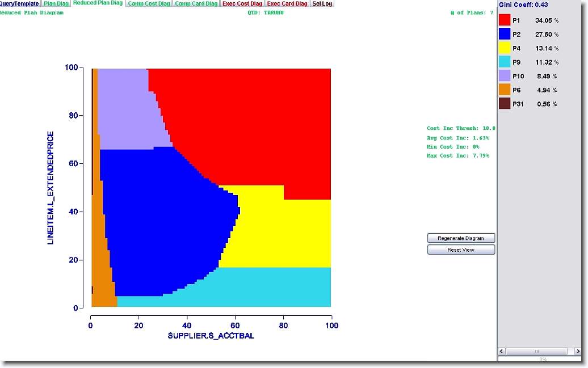Select the blue P2 legend swatch

coord(505,34)
